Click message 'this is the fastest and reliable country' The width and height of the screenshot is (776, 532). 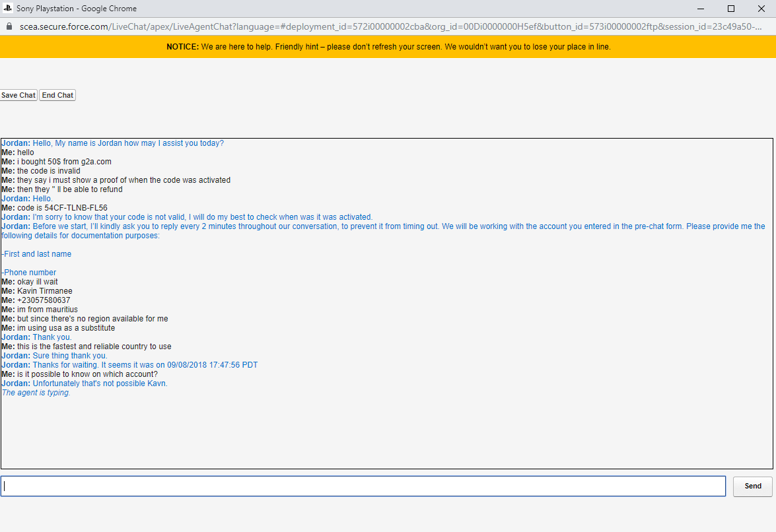[x=86, y=347]
